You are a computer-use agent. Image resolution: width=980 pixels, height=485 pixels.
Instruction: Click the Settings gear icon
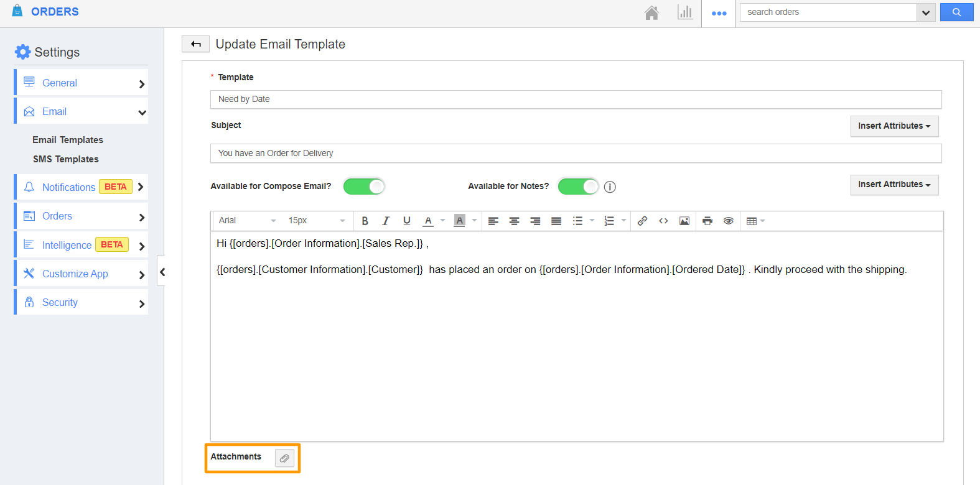[x=22, y=52]
